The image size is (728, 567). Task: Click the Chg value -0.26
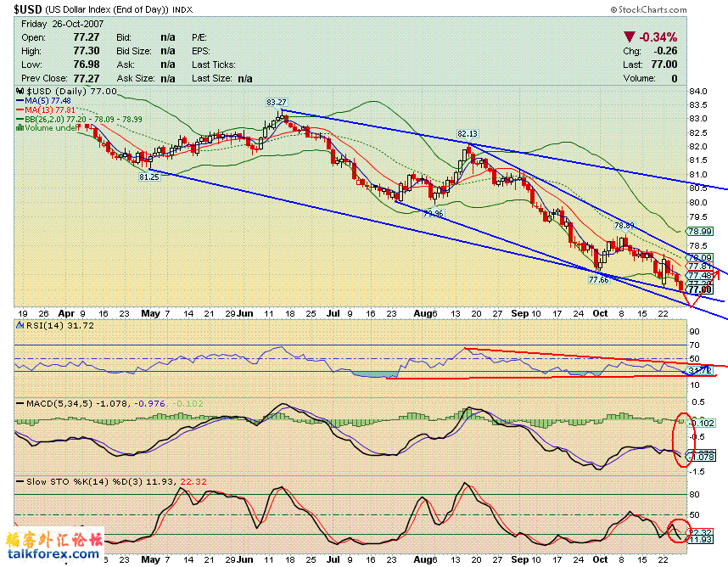point(665,51)
